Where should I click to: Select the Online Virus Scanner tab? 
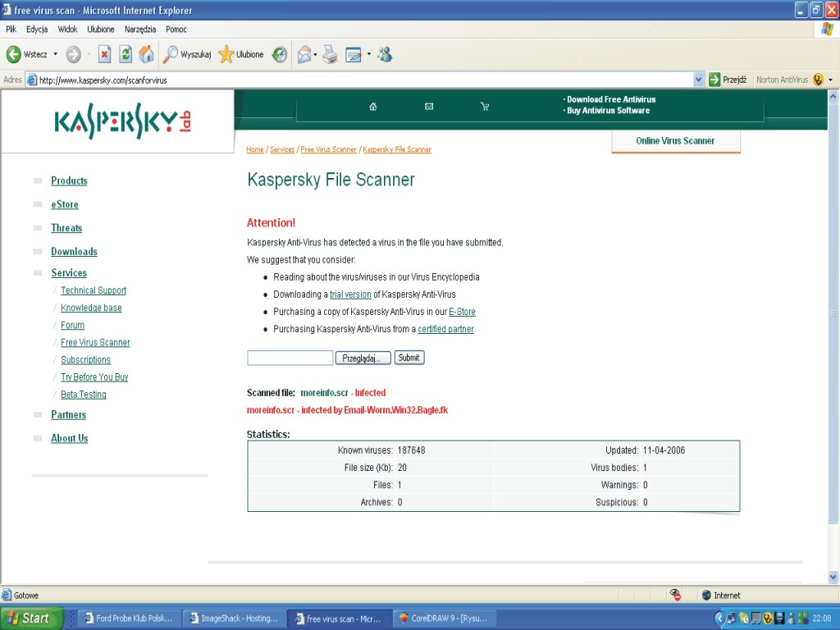[676, 141]
